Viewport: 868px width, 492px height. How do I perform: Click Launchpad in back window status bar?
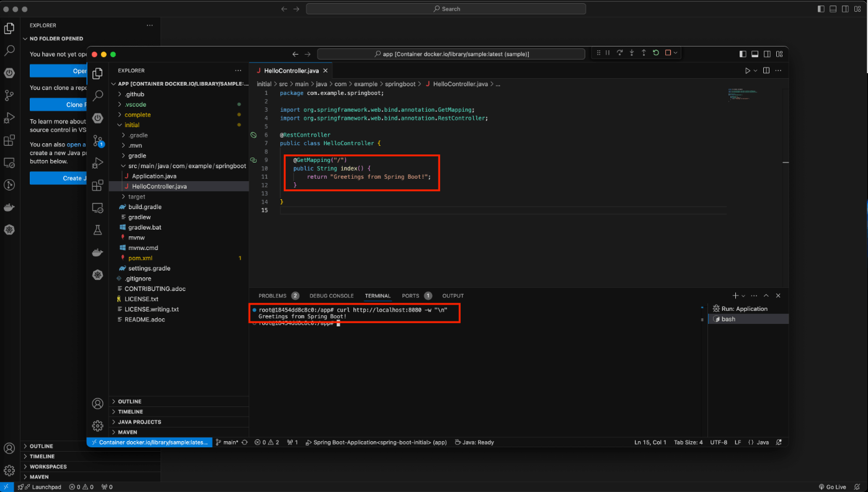pos(40,487)
